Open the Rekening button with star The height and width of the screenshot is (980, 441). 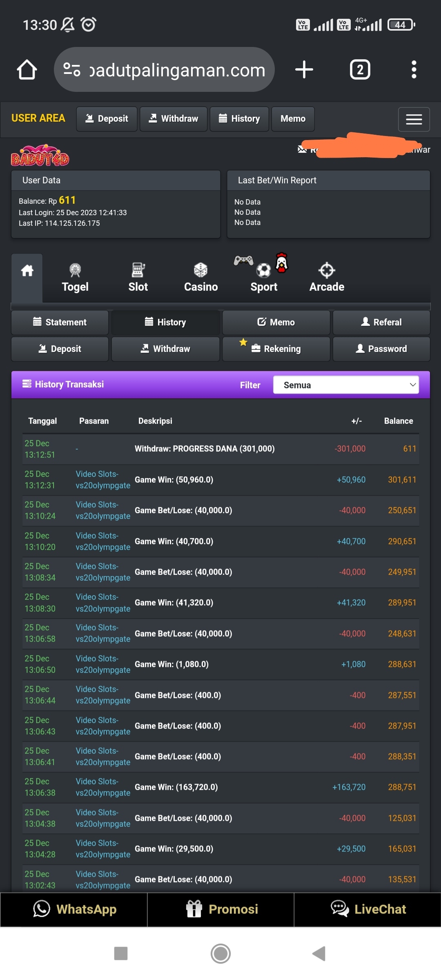coord(276,349)
